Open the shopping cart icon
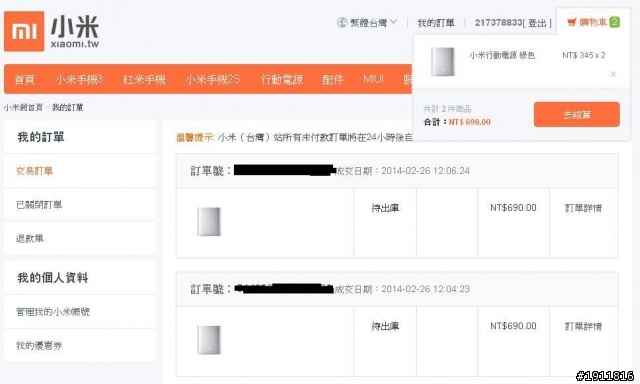Screen dimensions: 640x384 (x=571, y=22)
